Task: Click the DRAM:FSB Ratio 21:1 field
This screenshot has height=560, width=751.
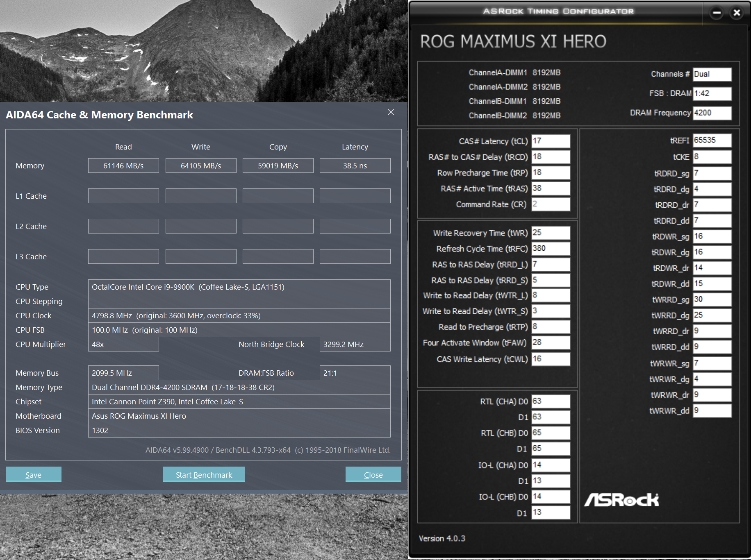Action: (x=355, y=373)
